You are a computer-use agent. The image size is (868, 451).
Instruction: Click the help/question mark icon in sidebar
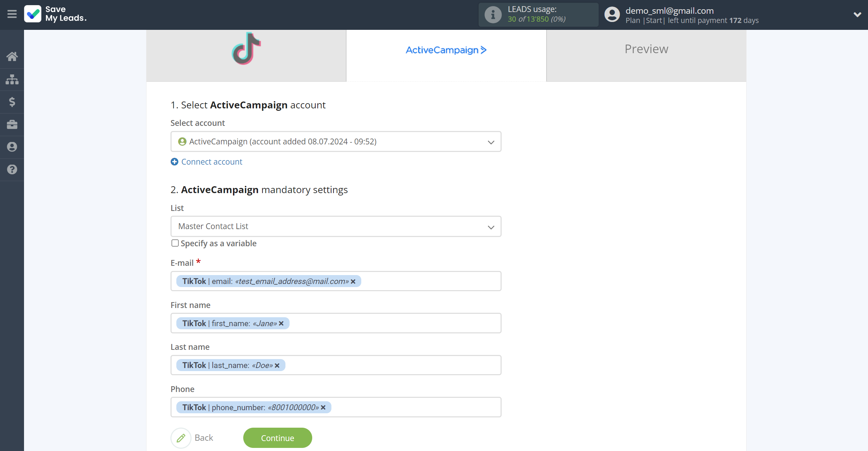pyautogui.click(x=12, y=169)
